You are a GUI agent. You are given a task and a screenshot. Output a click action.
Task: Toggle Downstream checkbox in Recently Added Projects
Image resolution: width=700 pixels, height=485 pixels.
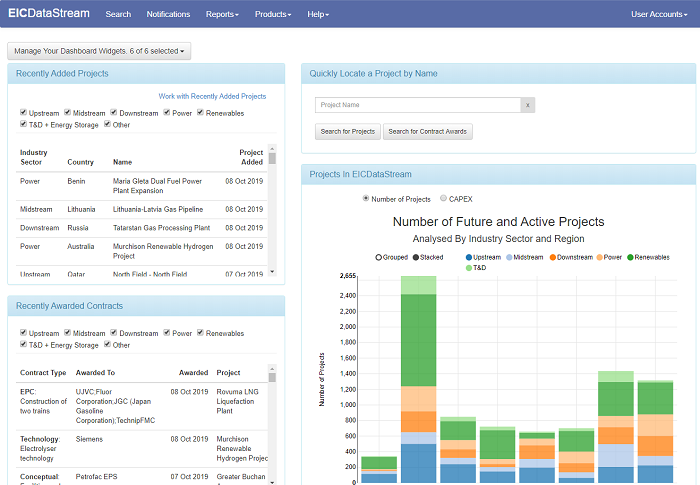click(x=114, y=112)
